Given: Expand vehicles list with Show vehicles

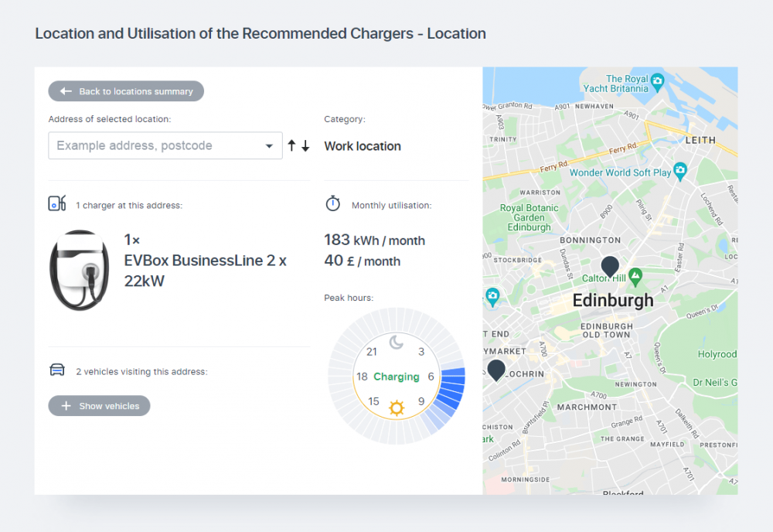Looking at the screenshot, I should pos(100,406).
